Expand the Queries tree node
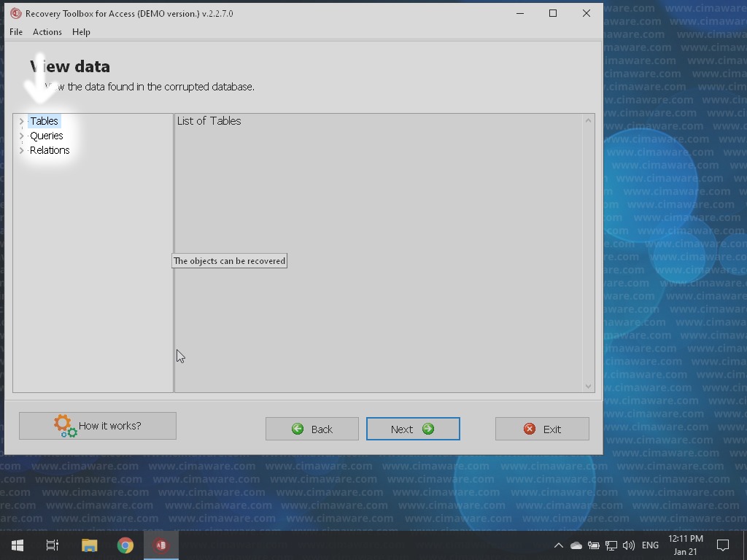Image resolution: width=747 pixels, height=560 pixels. (22, 136)
